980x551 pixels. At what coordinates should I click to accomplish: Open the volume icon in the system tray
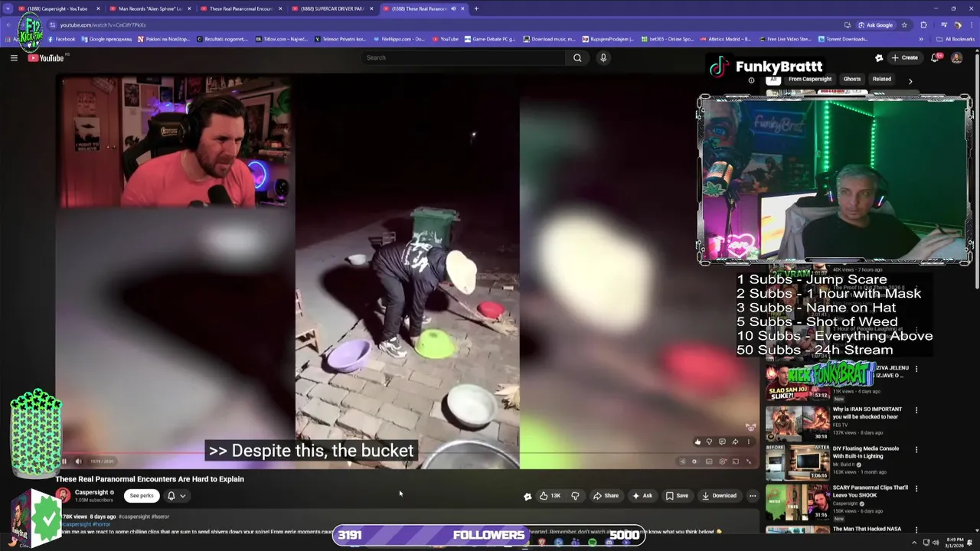[x=936, y=543]
